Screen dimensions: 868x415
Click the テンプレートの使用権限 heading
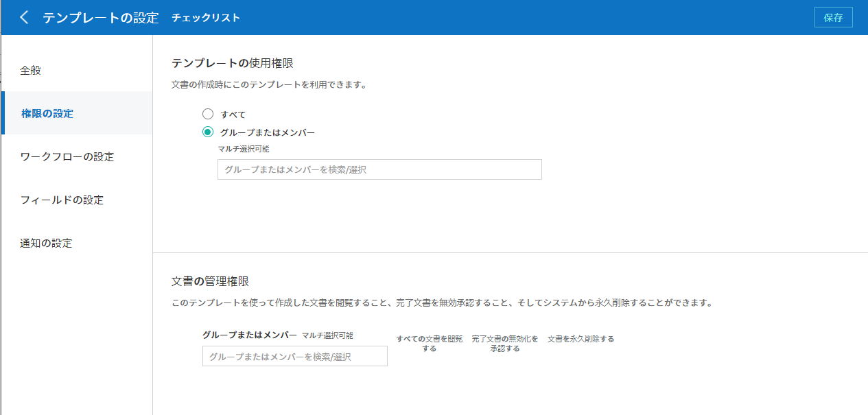point(233,63)
